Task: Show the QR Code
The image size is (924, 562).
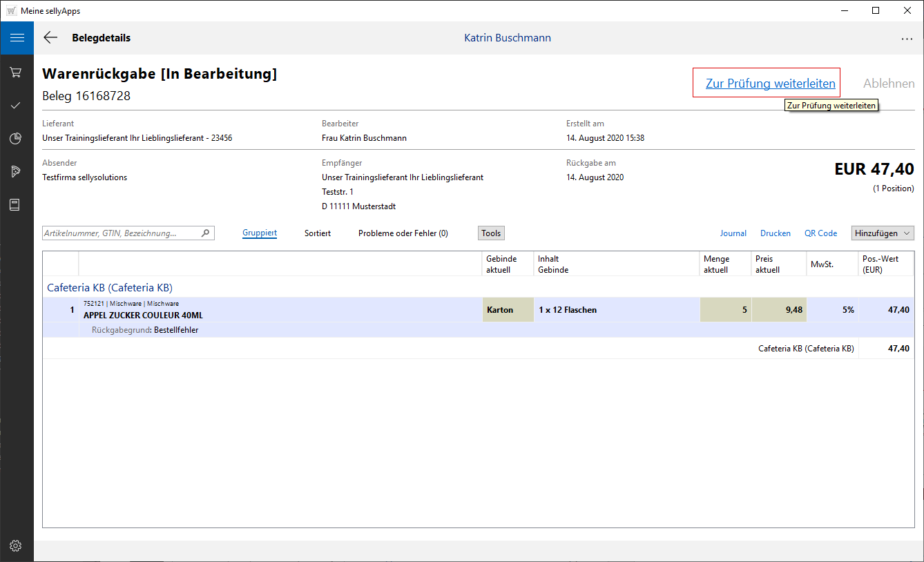Action: pos(820,233)
